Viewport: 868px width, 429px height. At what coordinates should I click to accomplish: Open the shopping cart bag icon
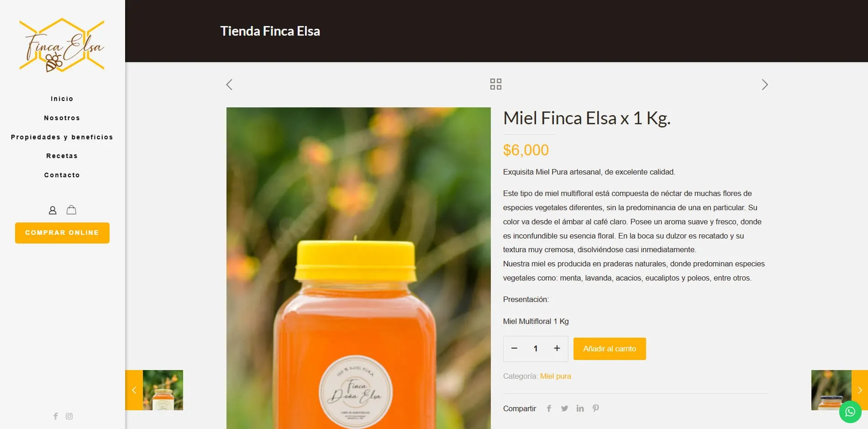click(x=71, y=210)
